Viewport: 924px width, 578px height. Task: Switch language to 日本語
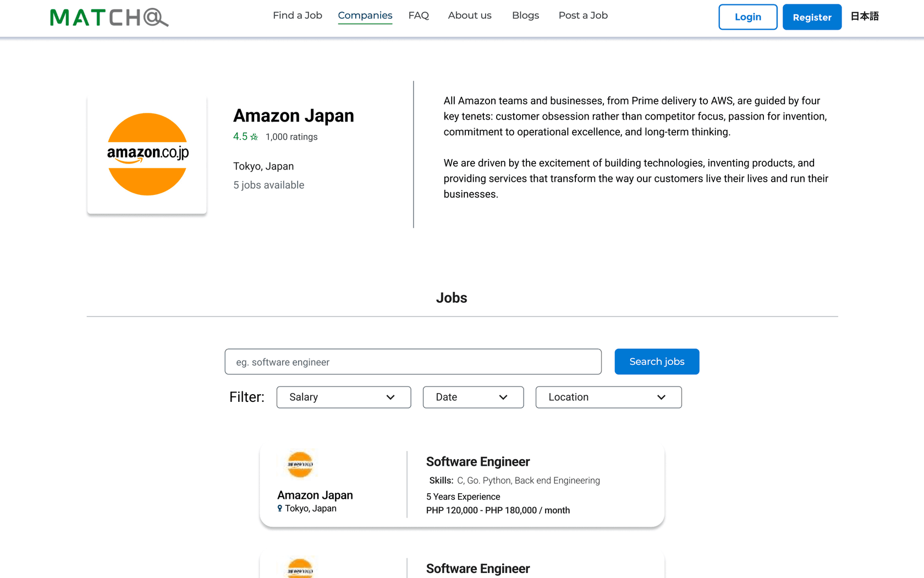(x=865, y=17)
